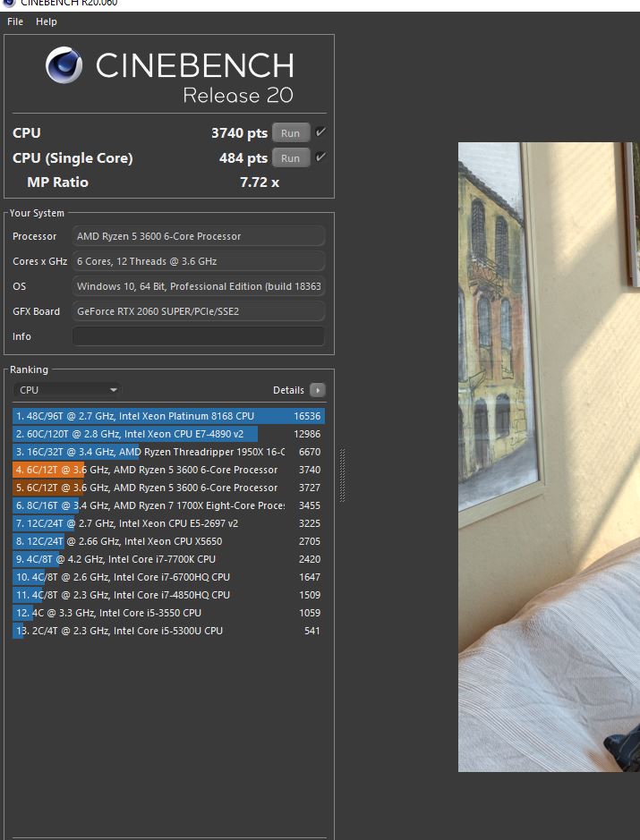The height and width of the screenshot is (840, 640).
Task: Open the CPU ranking type dropdown
Action: [67, 390]
